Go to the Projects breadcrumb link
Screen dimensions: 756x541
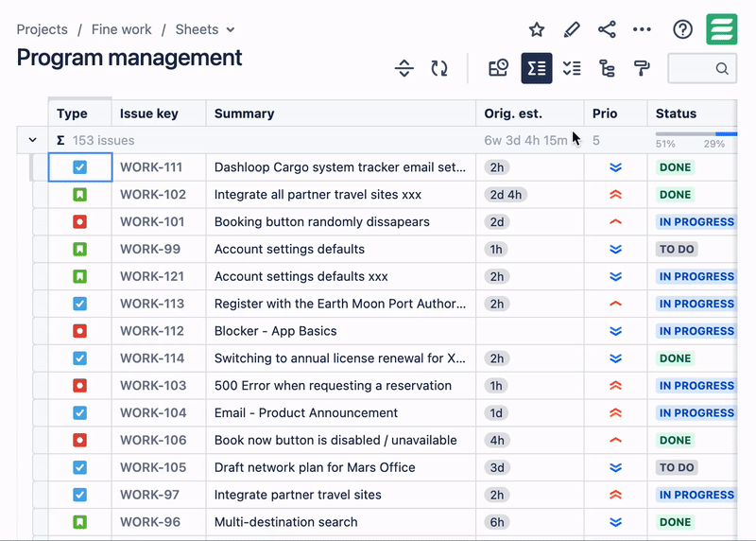42,29
